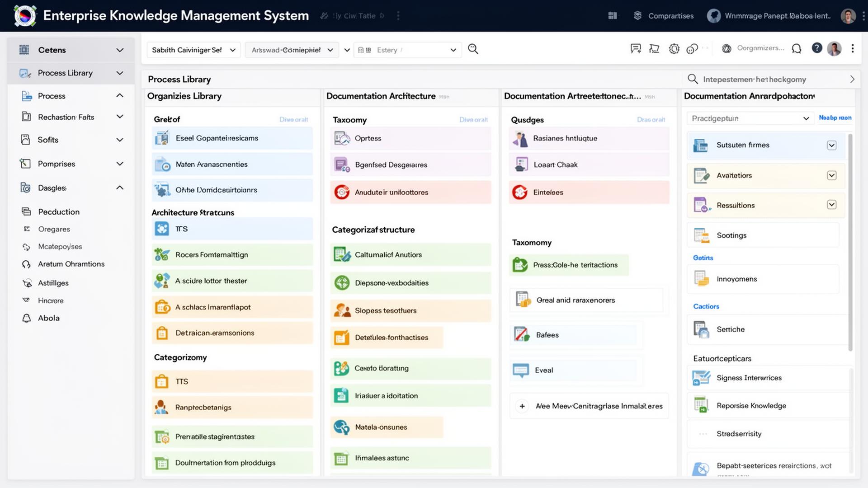This screenshot has height=488, width=868.
Task: Click Diwe oralt link beside Gretof
Action: [x=293, y=120]
